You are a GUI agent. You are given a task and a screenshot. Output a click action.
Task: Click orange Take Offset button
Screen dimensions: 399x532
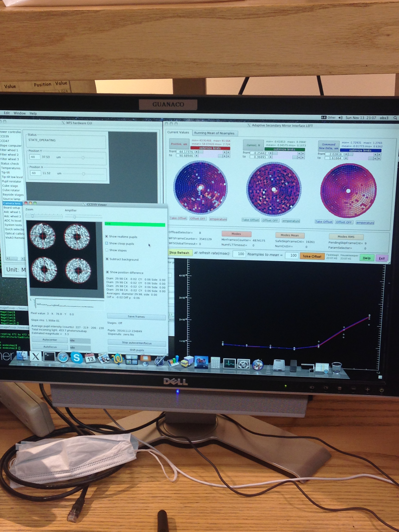point(312,256)
